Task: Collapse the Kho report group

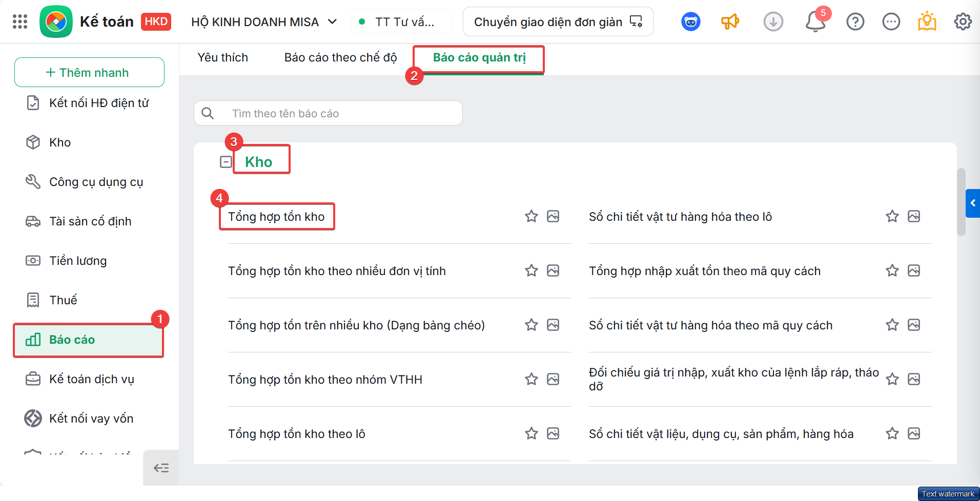Action: coord(226,162)
